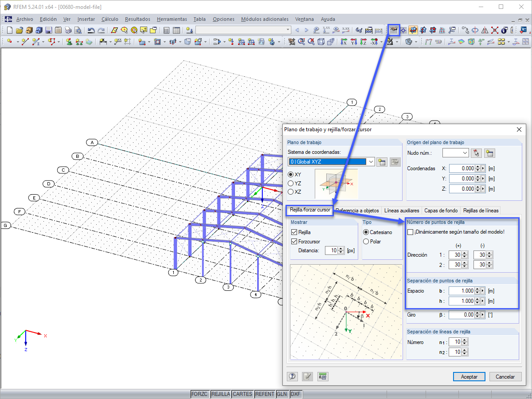Activate the zoom window magnifier tool
This screenshot has width=532, height=399.
point(301,42)
